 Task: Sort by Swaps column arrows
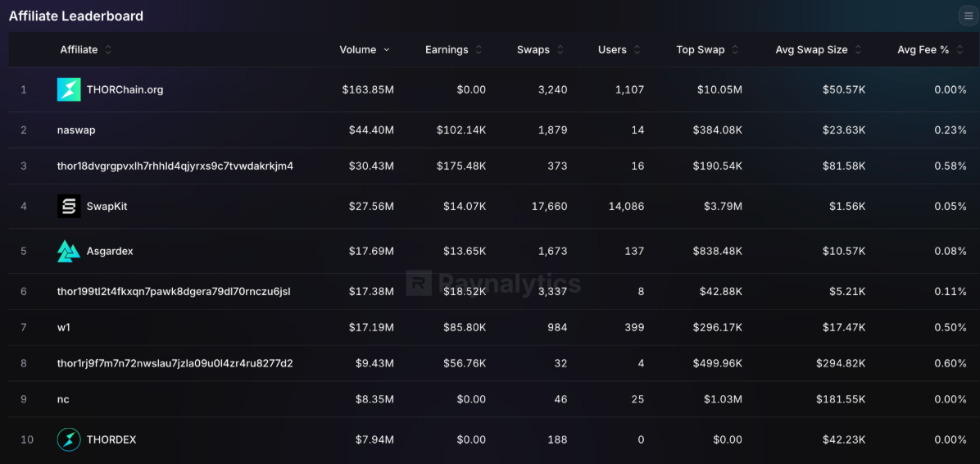tap(560, 50)
